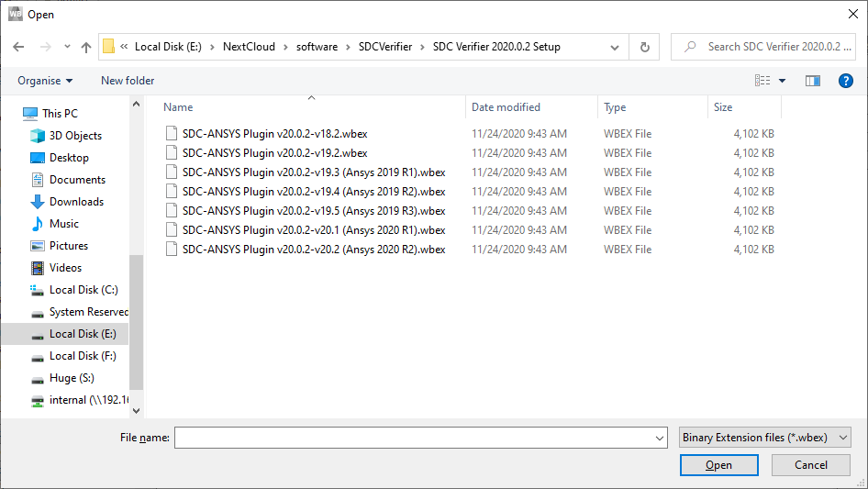Go back using the left arrow

coord(18,47)
